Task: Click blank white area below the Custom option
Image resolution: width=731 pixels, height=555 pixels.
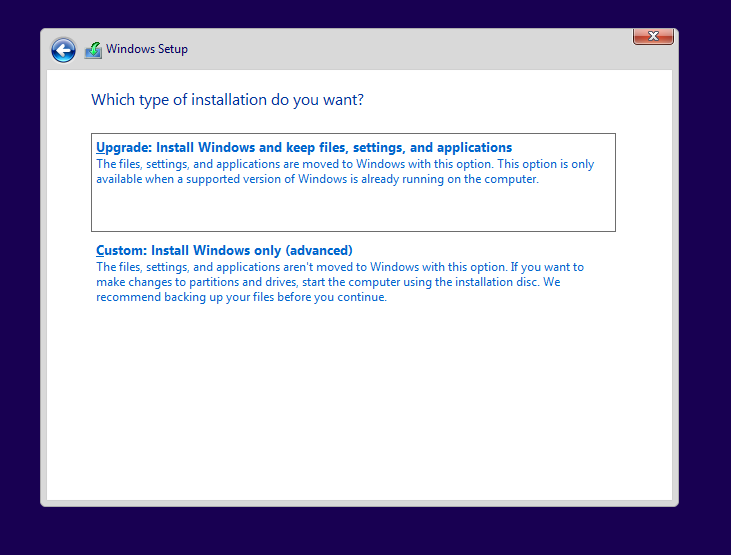Action: coord(360,400)
